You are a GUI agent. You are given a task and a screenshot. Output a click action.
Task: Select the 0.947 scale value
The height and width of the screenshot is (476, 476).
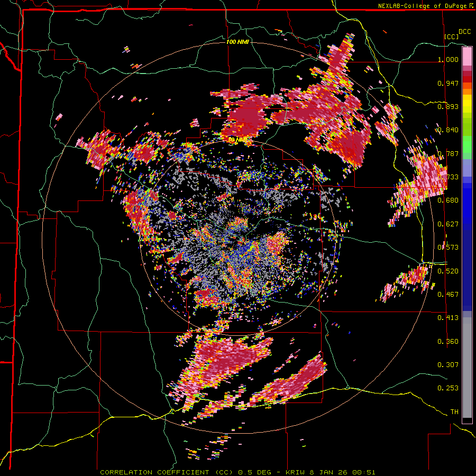tap(448, 83)
